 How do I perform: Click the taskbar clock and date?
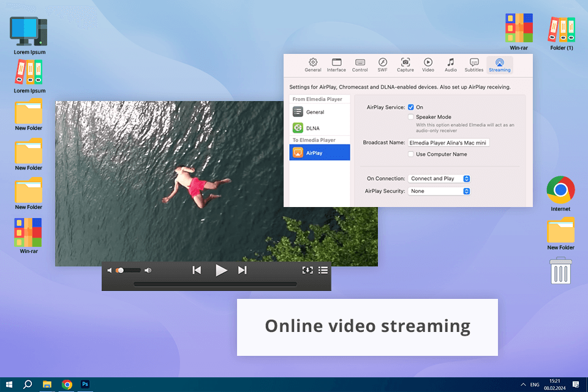555,385
